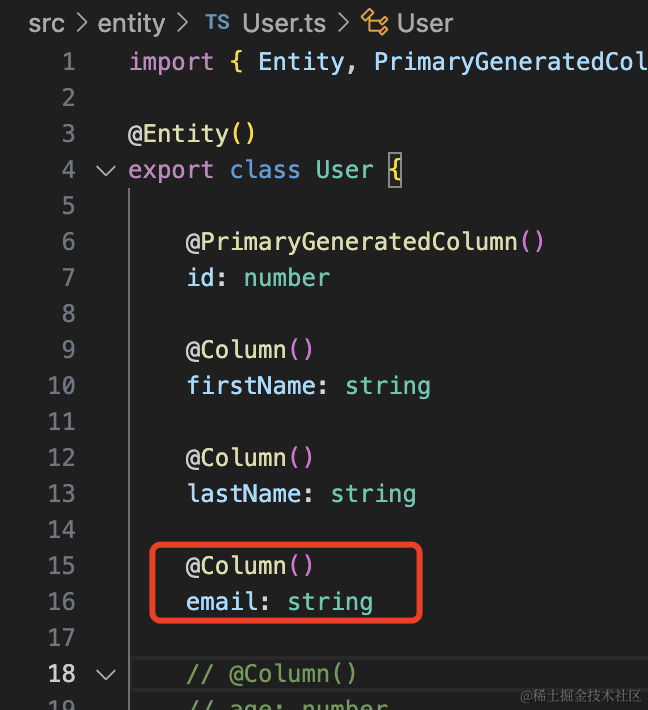This screenshot has width=648, height=710.
Task: Click the id property on line 7
Action: [x=200, y=278]
